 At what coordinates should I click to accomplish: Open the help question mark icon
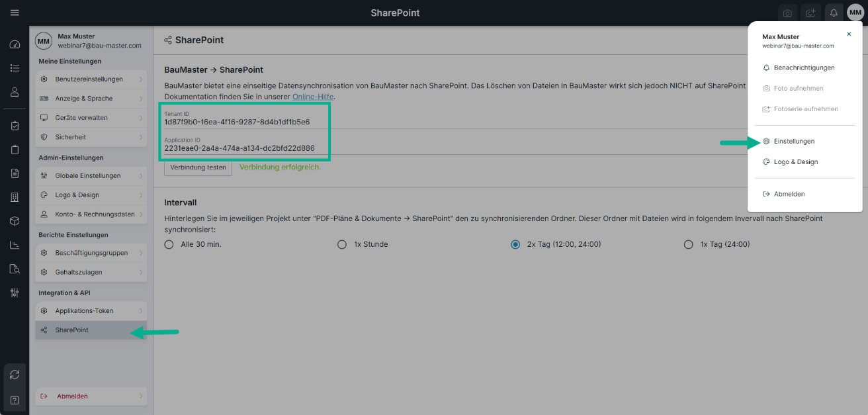(15, 400)
